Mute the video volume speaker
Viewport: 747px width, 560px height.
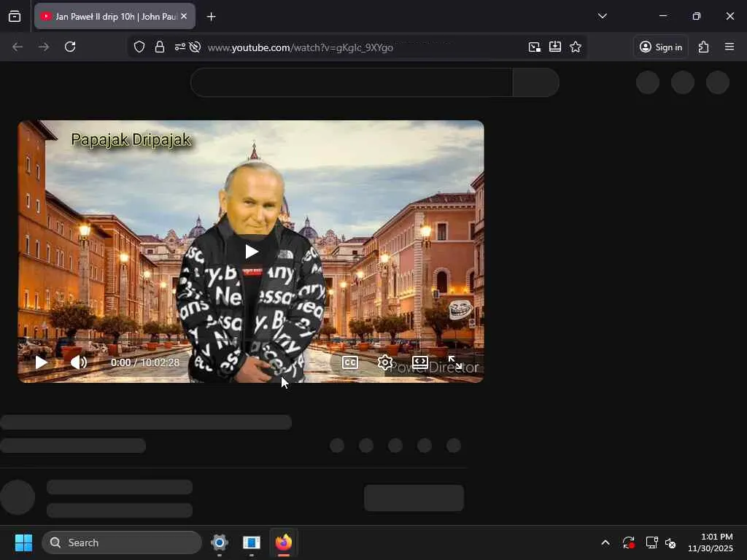[79, 362]
